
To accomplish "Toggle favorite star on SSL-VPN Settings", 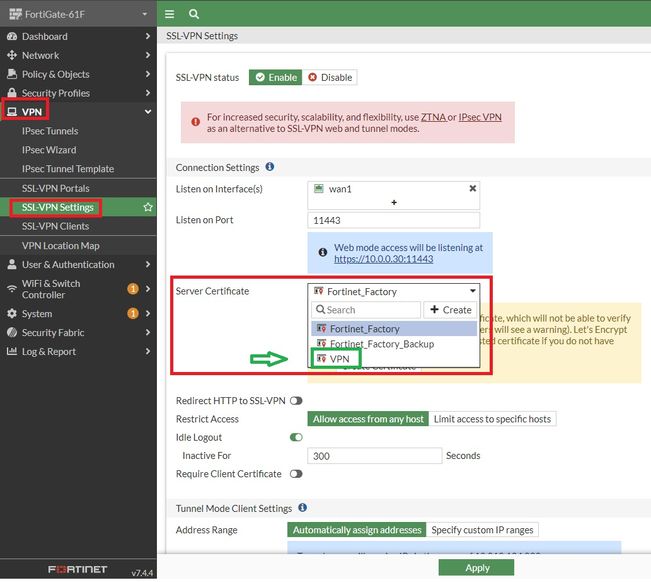I will [148, 207].
